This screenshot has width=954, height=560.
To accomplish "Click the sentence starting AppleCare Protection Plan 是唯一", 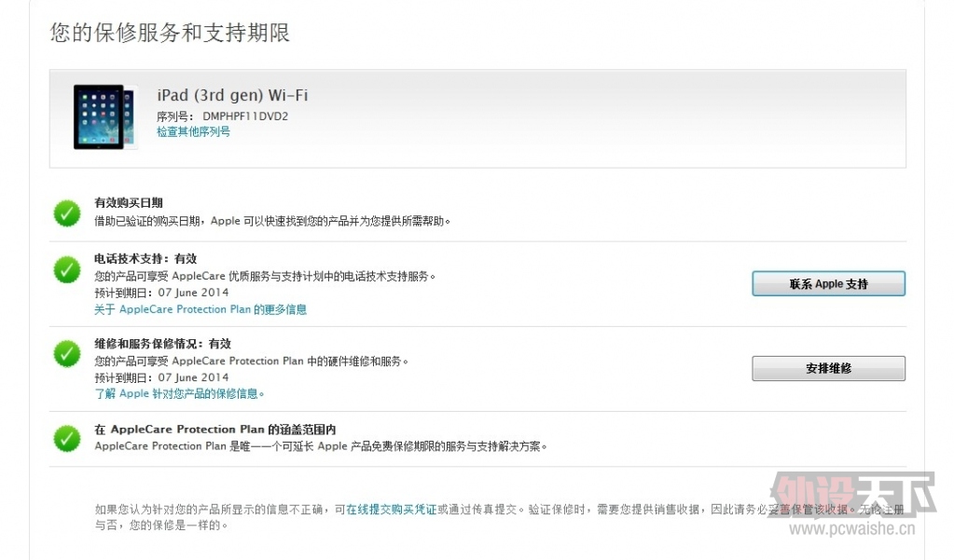I will point(321,446).
